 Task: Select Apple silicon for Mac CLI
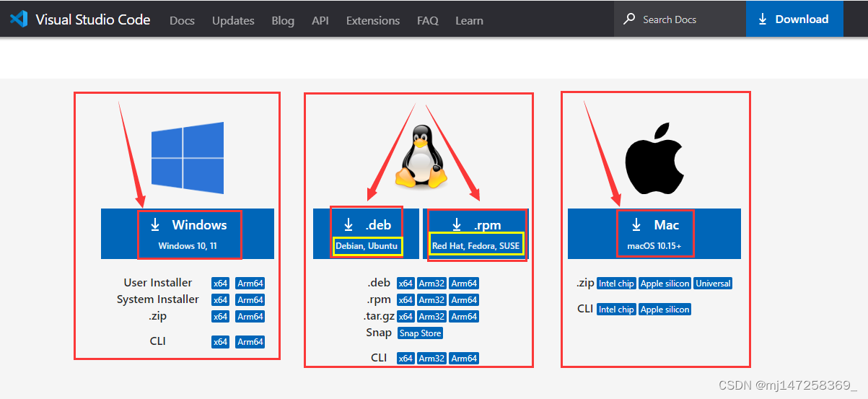(x=665, y=309)
